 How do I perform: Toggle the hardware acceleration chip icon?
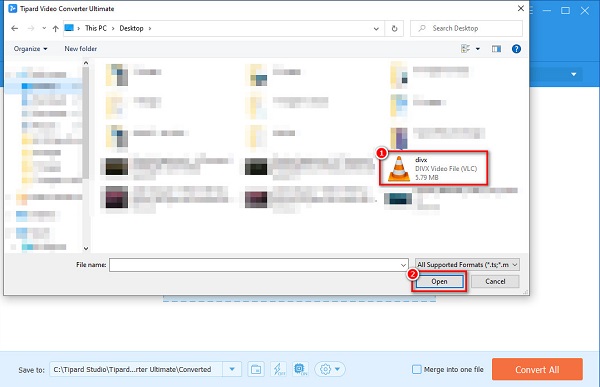pyautogui.click(x=300, y=369)
